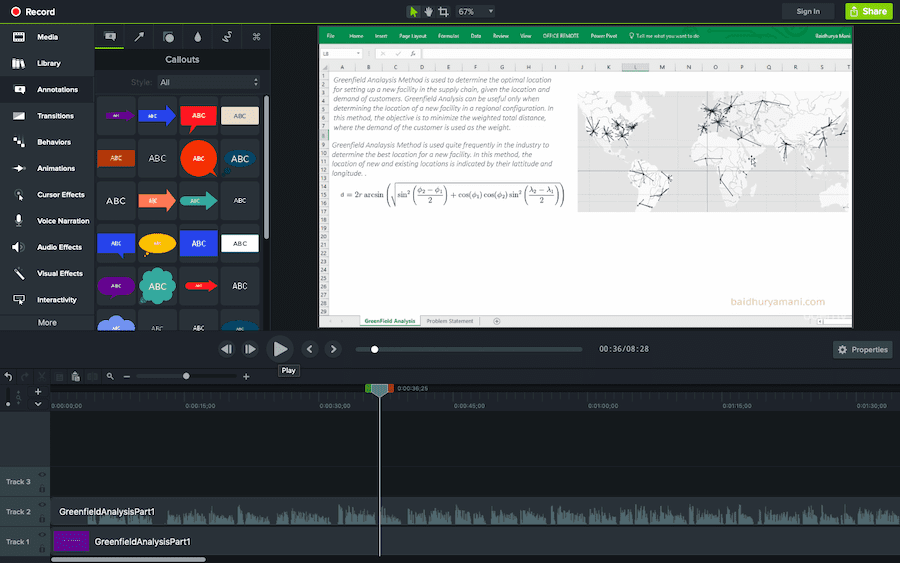Open Interactivity panel
Image resolution: width=900 pixels, height=563 pixels.
[45, 300]
